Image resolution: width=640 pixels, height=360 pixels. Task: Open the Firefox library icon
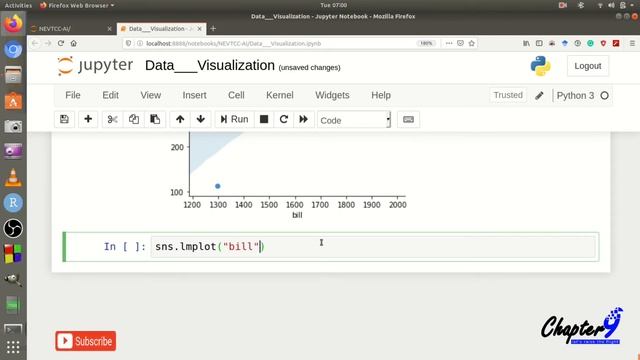527,43
